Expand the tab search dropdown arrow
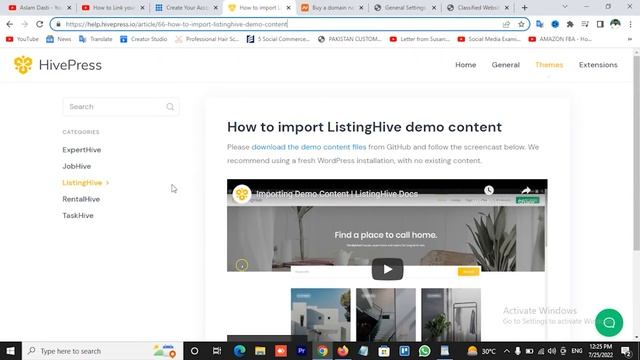The height and width of the screenshot is (360, 640). [565, 7]
